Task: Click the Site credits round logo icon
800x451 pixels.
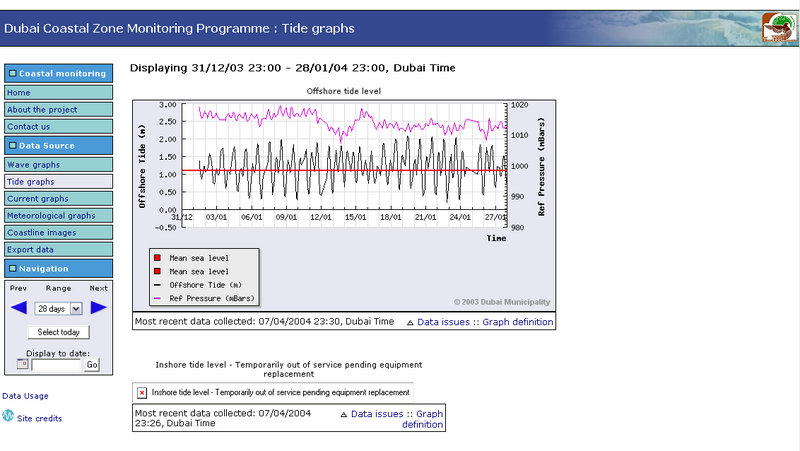Action: click(8, 416)
